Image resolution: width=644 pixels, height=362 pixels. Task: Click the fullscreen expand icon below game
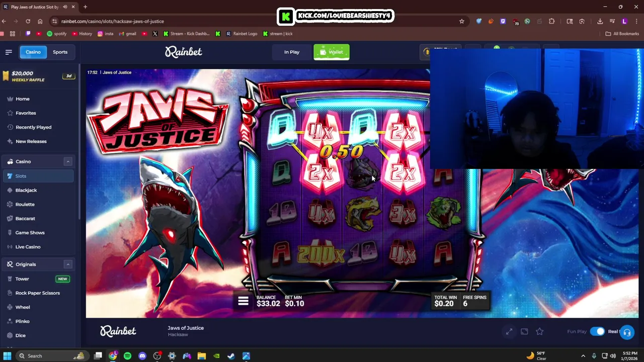pyautogui.click(x=509, y=331)
